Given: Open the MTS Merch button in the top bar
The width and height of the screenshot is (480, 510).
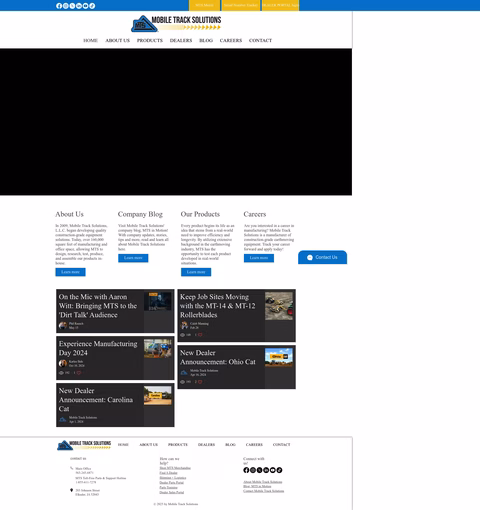Looking at the screenshot, I should pyautogui.click(x=204, y=5).
